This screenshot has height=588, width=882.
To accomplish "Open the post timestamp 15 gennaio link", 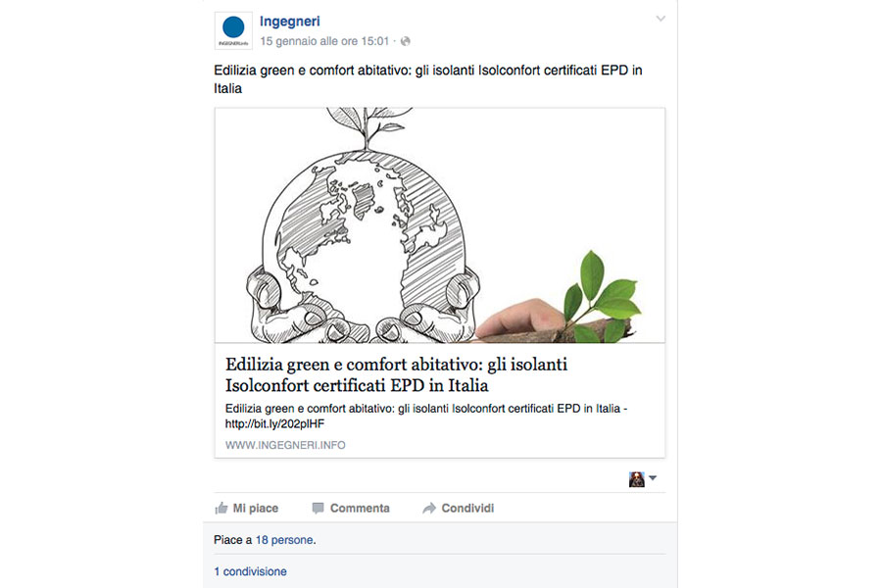I will click(324, 41).
